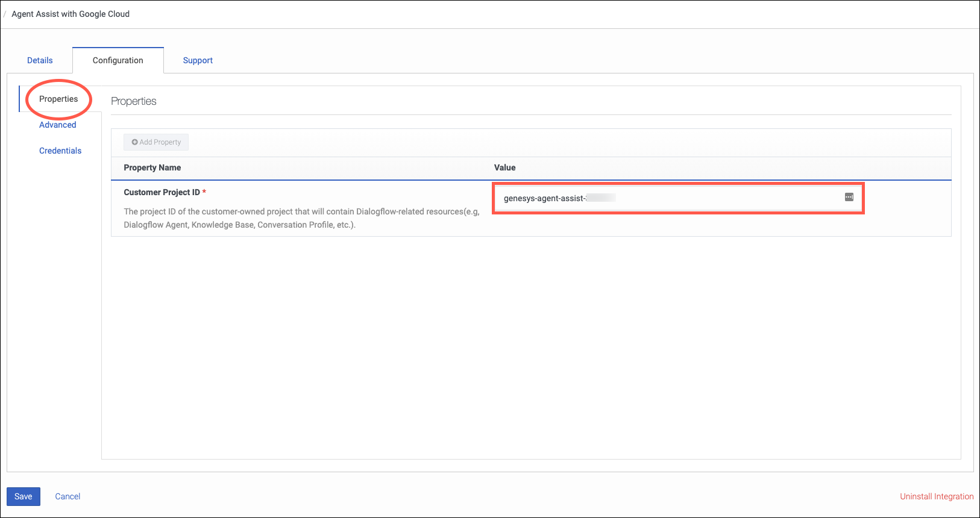Cancel the configuration changes
Screen dimensions: 980x518
coord(68,496)
